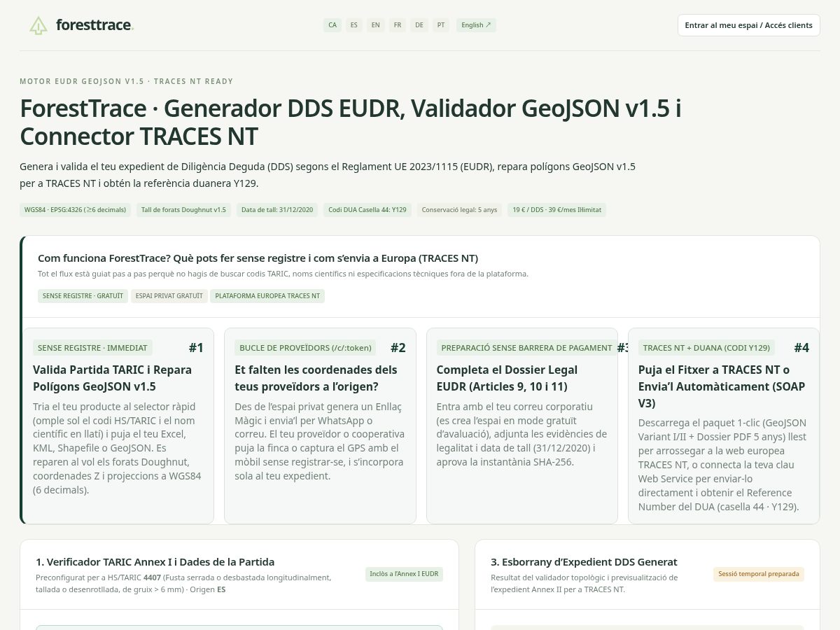Viewport: 840px width, 630px height.
Task: Select Puja el Fitxer a TRACES NT heading
Action: click(x=722, y=386)
